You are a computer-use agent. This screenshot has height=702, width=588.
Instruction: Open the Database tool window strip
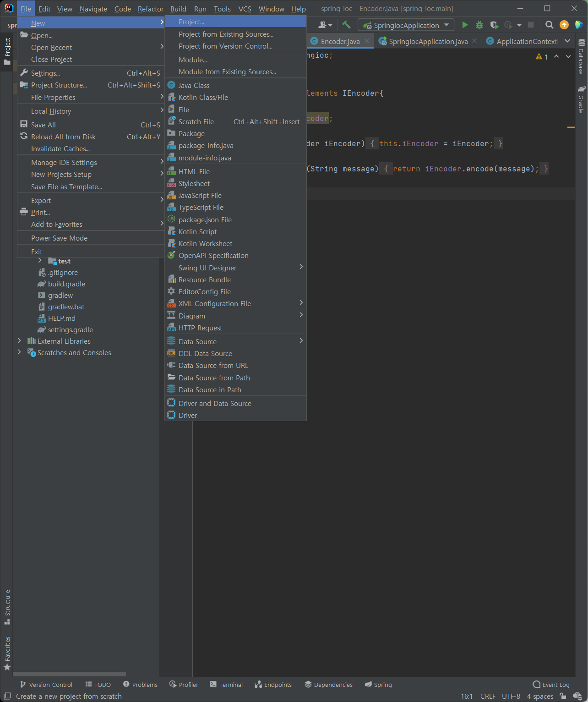pos(582,57)
